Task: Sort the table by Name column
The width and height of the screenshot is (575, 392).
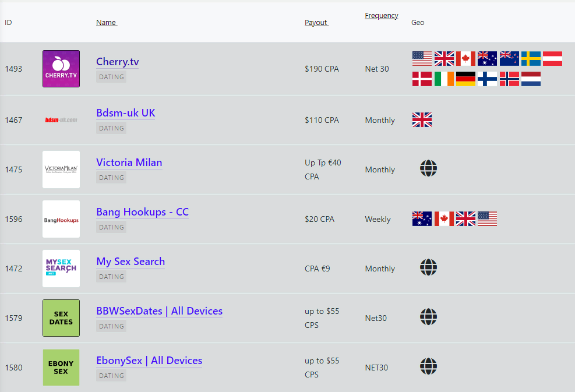Action: [106, 23]
